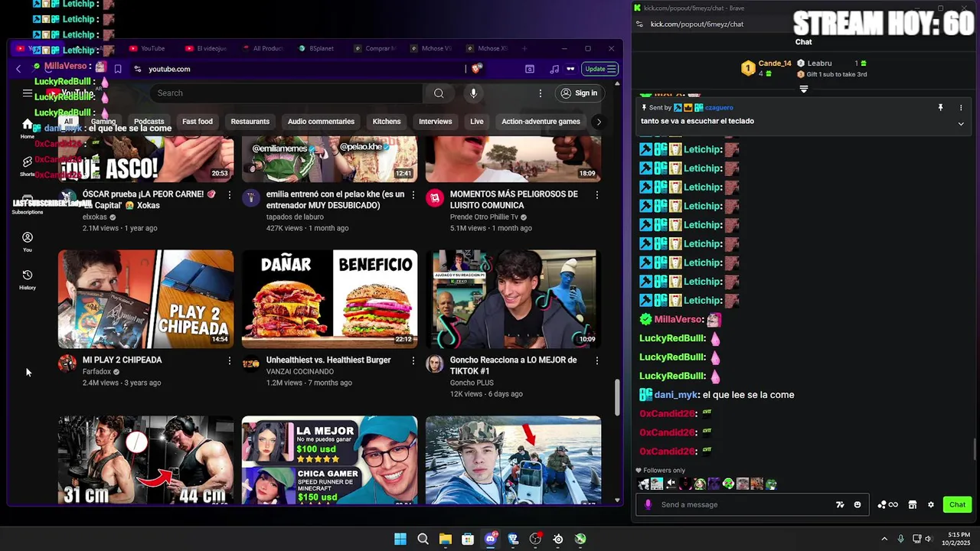Click the purple microphone in Kick message box

point(648,505)
